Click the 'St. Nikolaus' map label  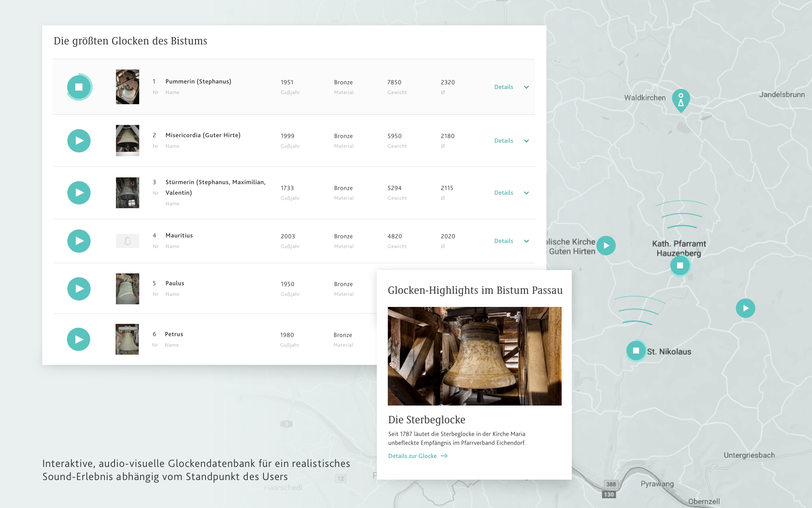669,352
